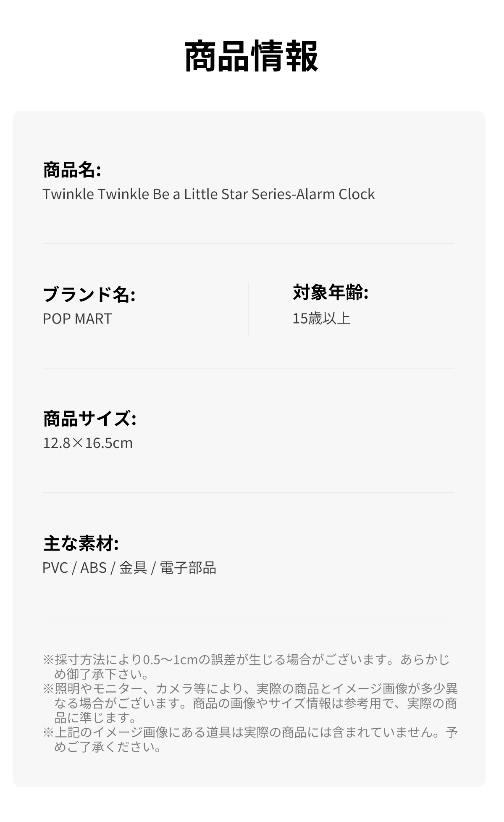Click the vertical divider beside 対象年齢

[249, 309]
